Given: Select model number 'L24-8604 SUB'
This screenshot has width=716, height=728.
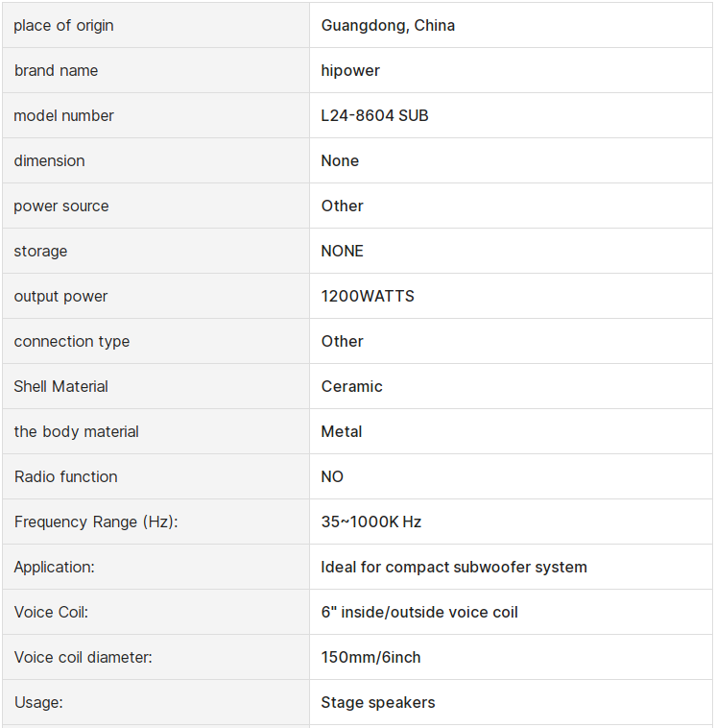Looking at the screenshot, I should pyautogui.click(x=374, y=116).
